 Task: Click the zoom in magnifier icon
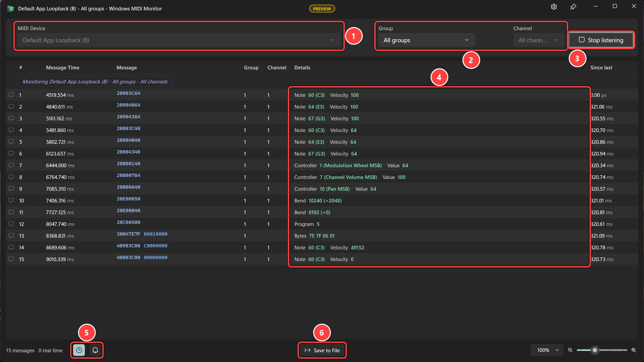(x=634, y=350)
